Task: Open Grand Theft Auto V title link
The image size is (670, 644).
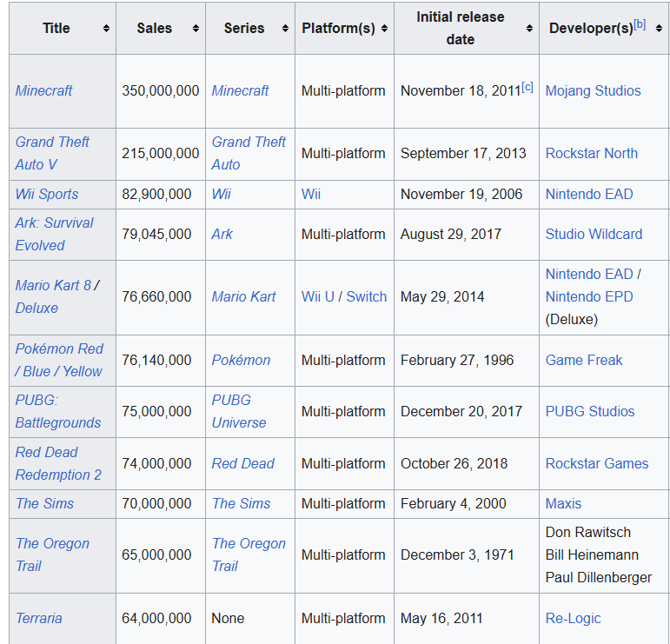Action: [52, 153]
